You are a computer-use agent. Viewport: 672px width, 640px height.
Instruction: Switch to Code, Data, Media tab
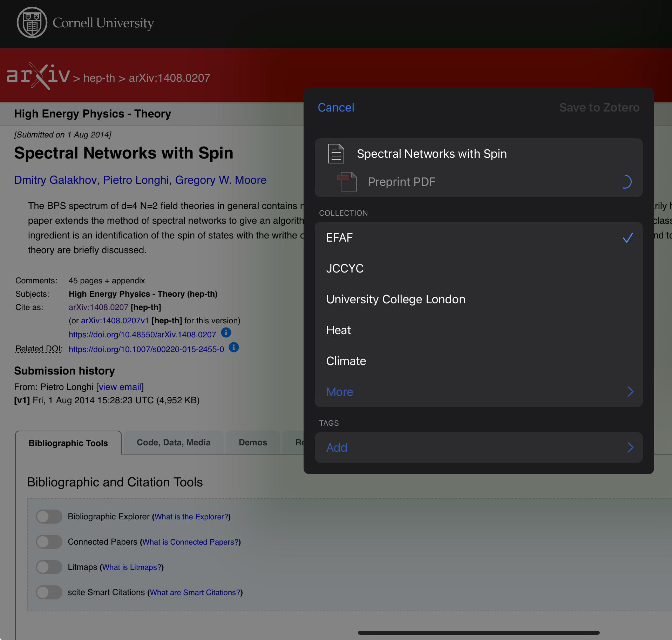[174, 443]
